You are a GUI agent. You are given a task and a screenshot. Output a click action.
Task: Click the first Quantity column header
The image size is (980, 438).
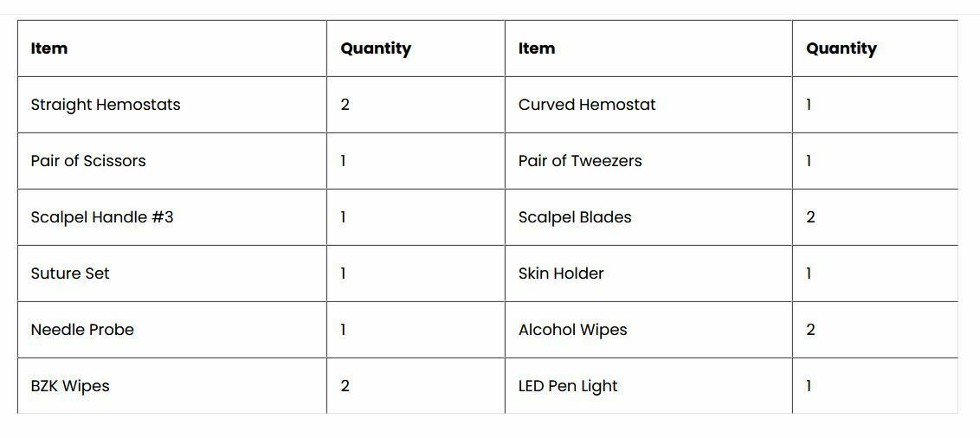coord(416,48)
